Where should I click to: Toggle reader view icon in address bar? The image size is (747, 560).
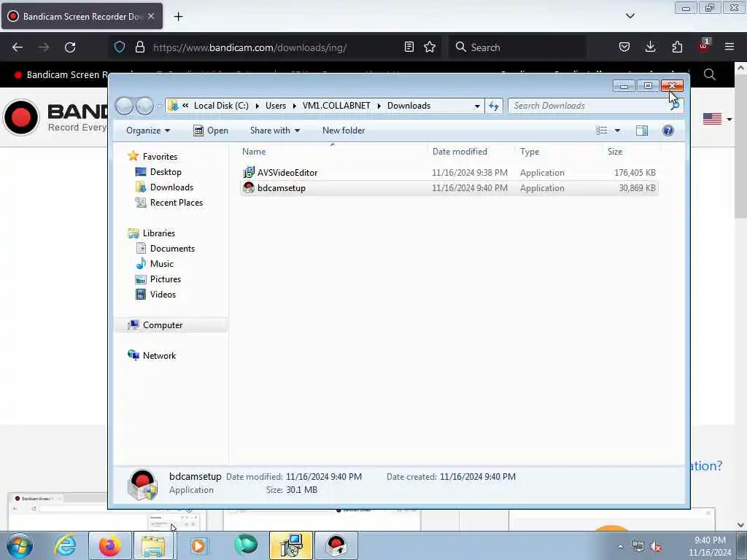[409, 47]
